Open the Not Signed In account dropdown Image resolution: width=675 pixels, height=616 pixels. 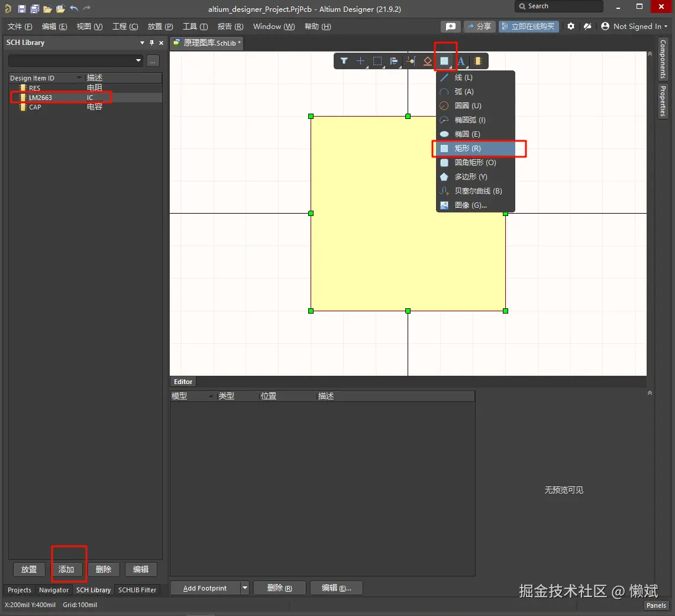[x=634, y=26]
